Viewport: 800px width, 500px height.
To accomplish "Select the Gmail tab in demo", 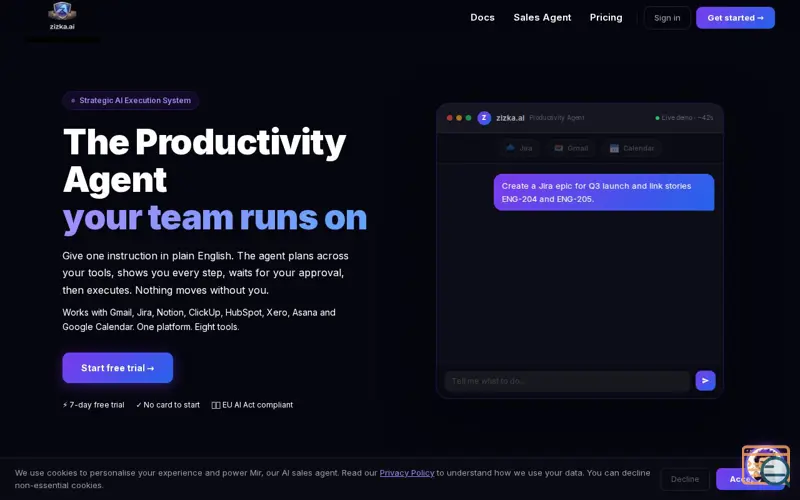I will [571, 148].
